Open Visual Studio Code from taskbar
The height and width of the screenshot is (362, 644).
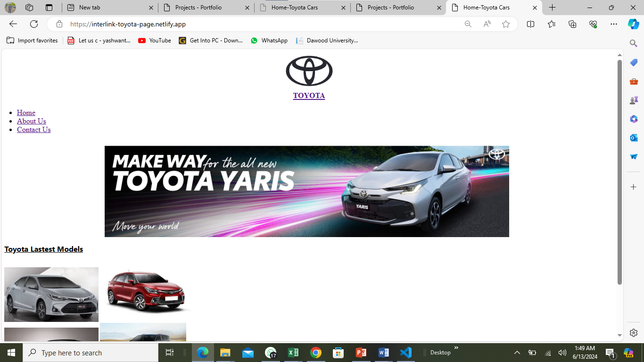405,353
